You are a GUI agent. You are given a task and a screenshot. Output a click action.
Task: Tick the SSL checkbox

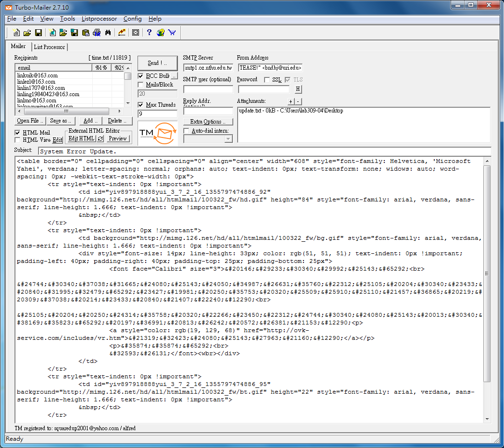267,80
